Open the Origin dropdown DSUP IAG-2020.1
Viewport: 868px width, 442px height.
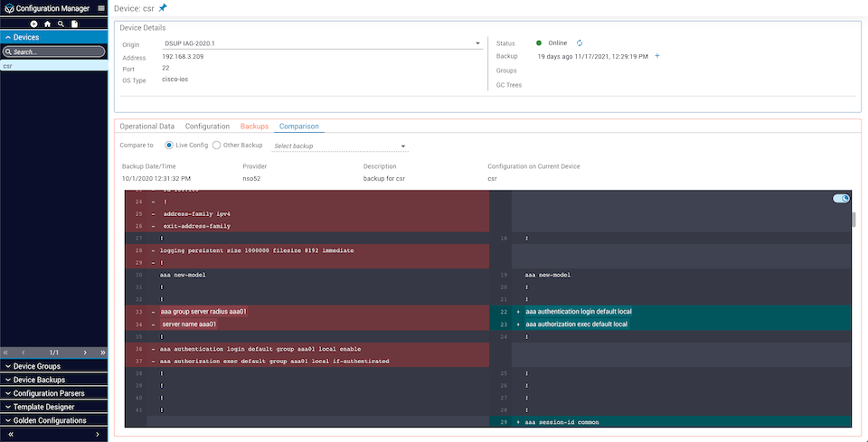[x=321, y=42]
